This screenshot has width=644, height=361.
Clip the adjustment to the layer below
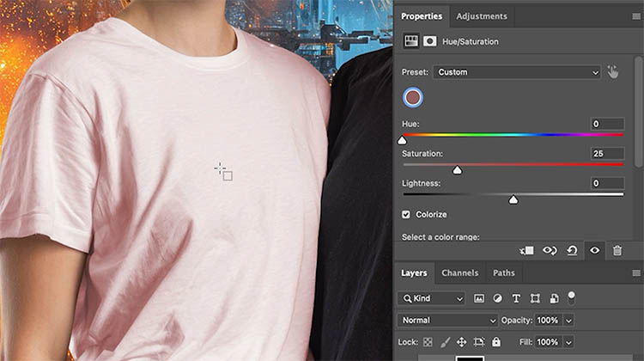click(x=526, y=250)
